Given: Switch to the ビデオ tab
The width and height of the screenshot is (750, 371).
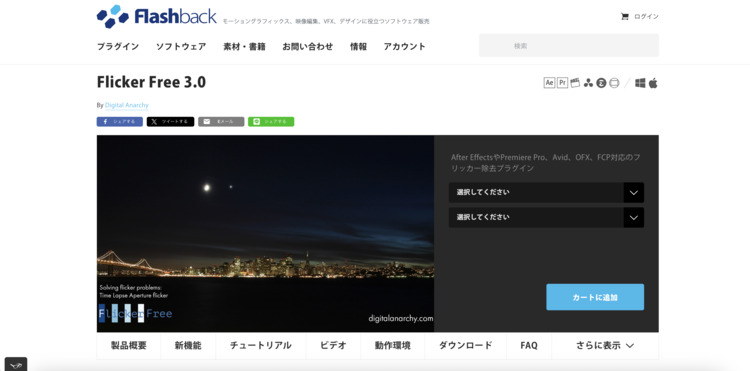Looking at the screenshot, I should tap(333, 346).
